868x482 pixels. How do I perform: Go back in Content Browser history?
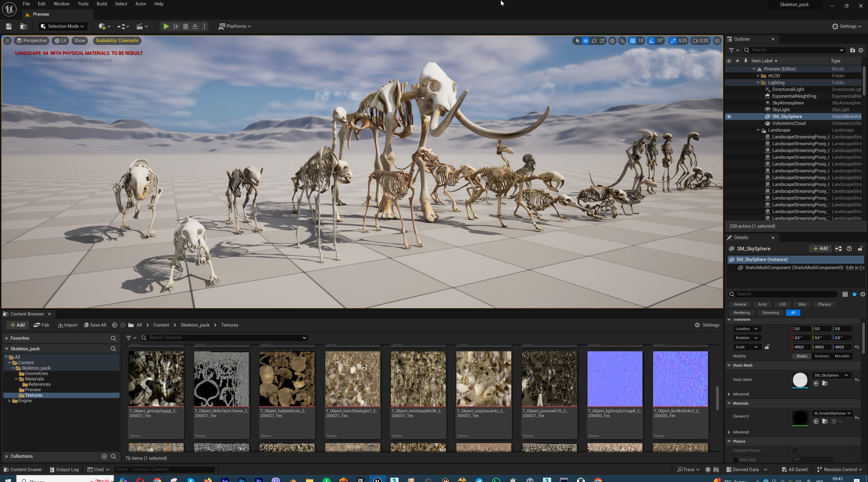tap(115, 325)
